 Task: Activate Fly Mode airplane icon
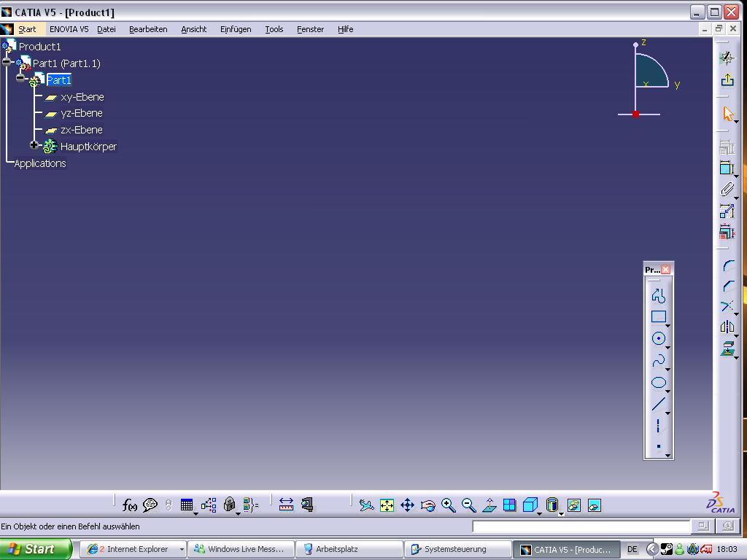pyautogui.click(x=366, y=505)
